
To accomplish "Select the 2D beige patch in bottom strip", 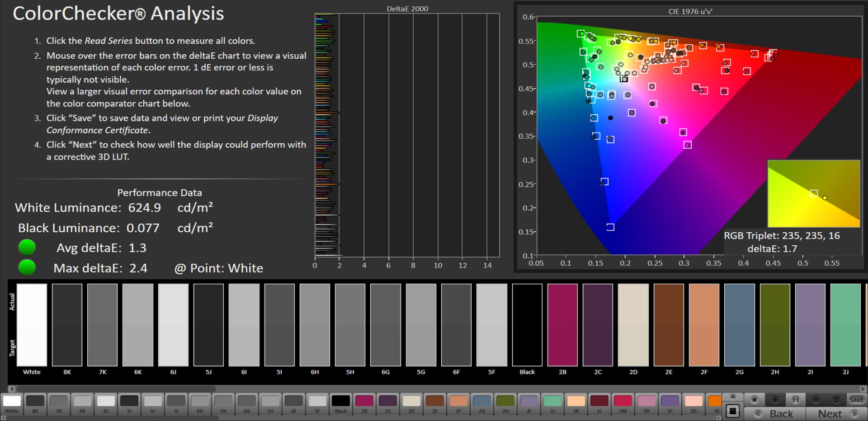I will click(x=411, y=404).
